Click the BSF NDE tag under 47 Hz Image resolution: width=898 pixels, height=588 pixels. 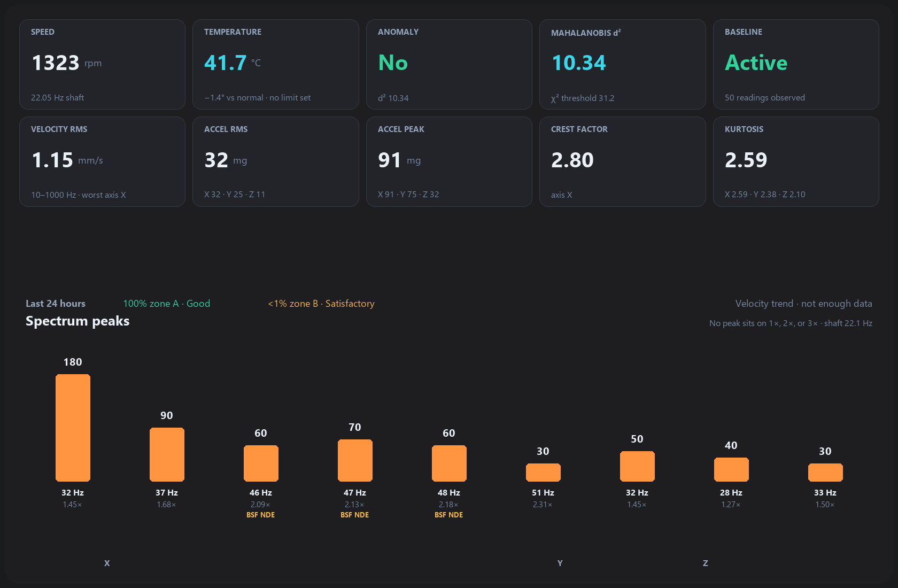[355, 515]
